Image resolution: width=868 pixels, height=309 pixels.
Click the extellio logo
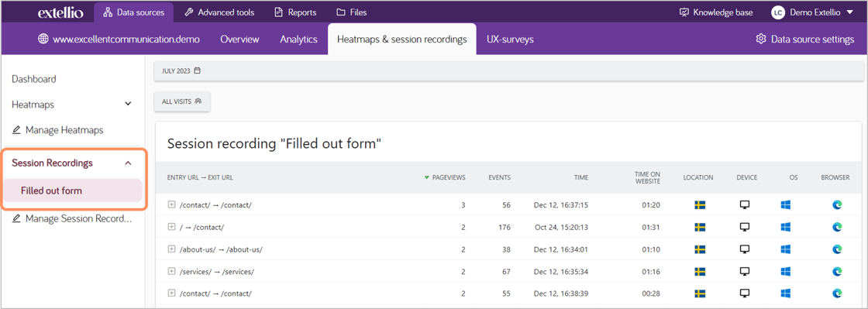click(x=60, y=12)
